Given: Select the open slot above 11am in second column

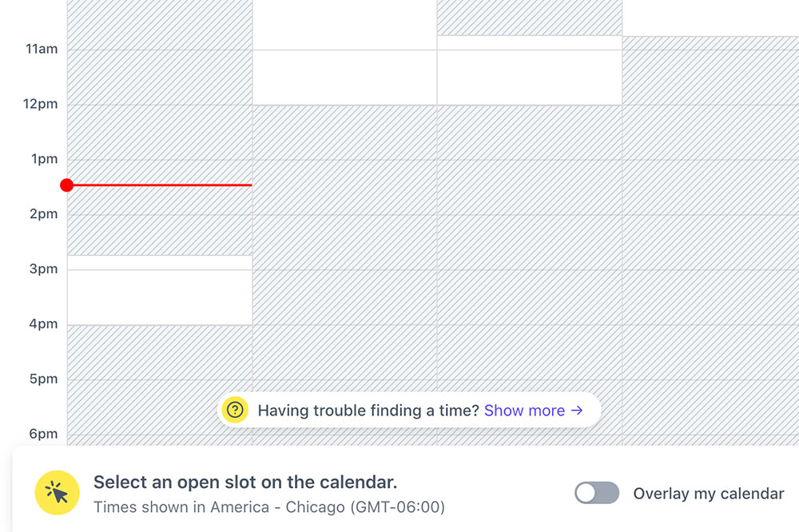Looking at the screenshot, I should (344, 24).
